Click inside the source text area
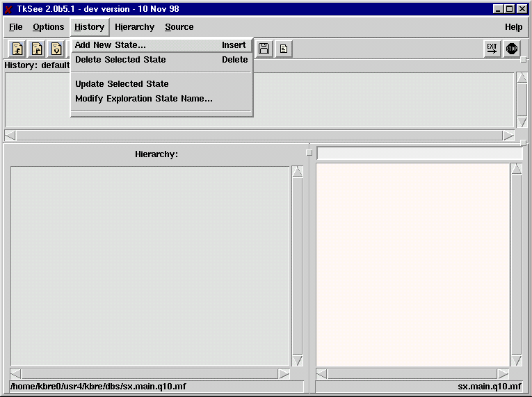This screenshot has height=397, width=532. point(412,265)
